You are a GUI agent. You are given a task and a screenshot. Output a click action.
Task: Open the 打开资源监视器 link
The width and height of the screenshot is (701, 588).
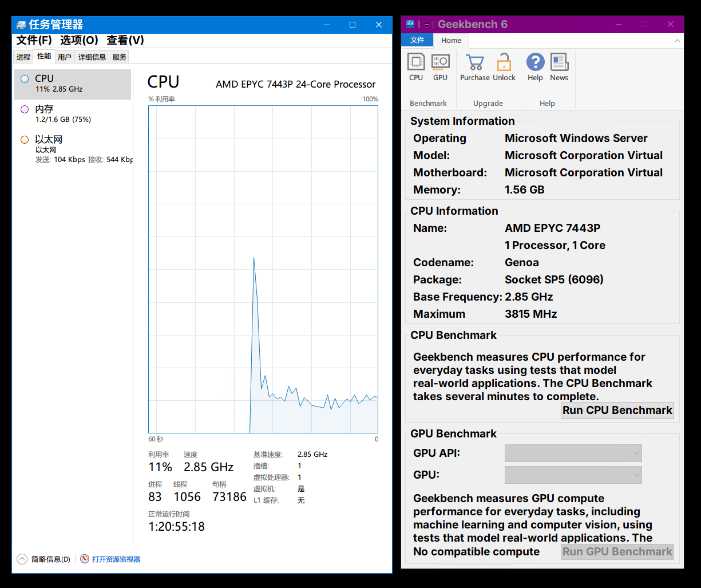point(116,559)
